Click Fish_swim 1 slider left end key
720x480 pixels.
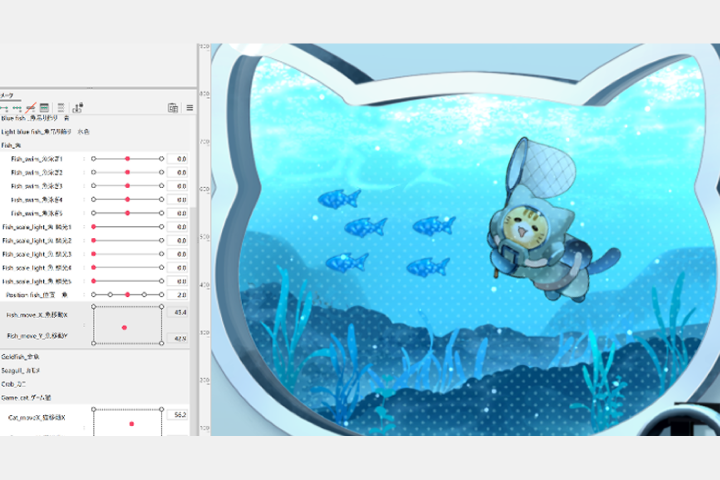94,159
